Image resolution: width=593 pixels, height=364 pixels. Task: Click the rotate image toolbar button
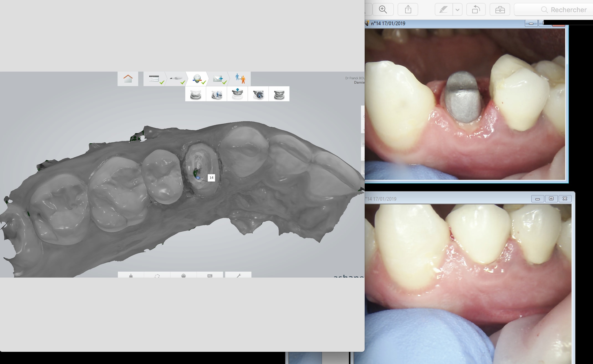(476, 10)
